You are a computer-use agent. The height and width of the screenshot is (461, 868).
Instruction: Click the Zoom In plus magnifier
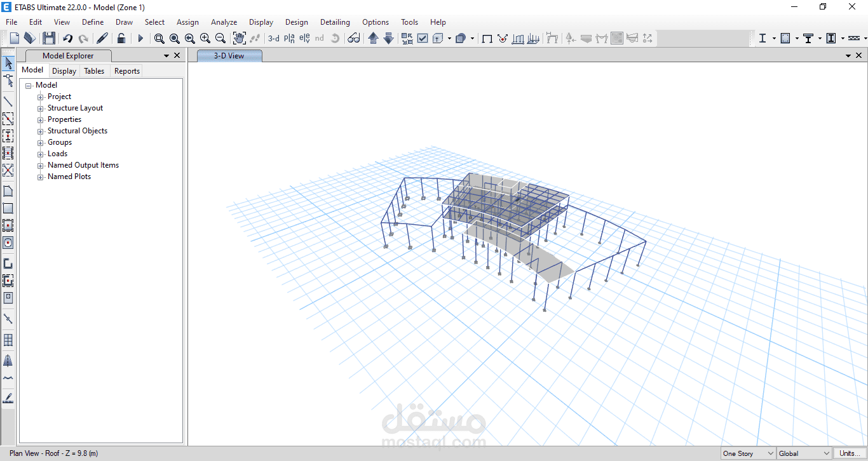click(x=205, y=38)
